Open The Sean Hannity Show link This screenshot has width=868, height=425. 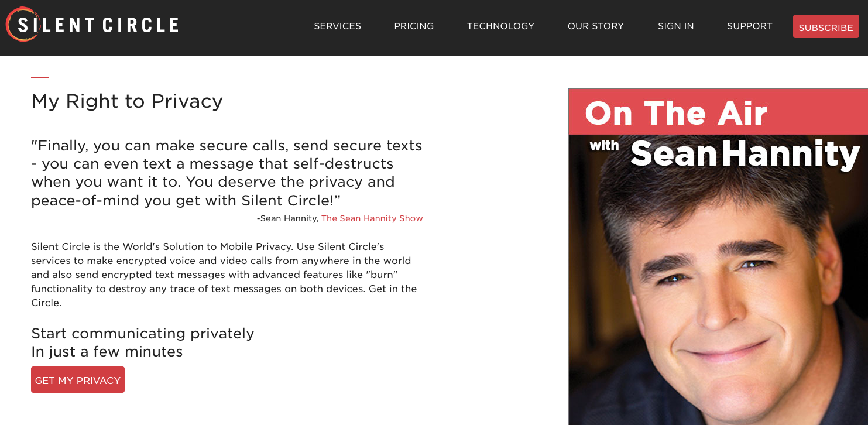coord(372,218)
